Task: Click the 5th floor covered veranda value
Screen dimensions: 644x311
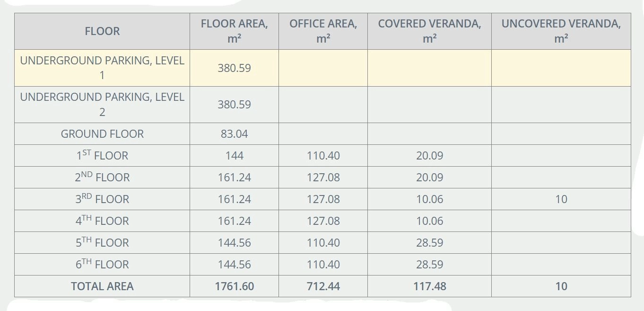Action: pyautogui.click(x=429, y=243)
